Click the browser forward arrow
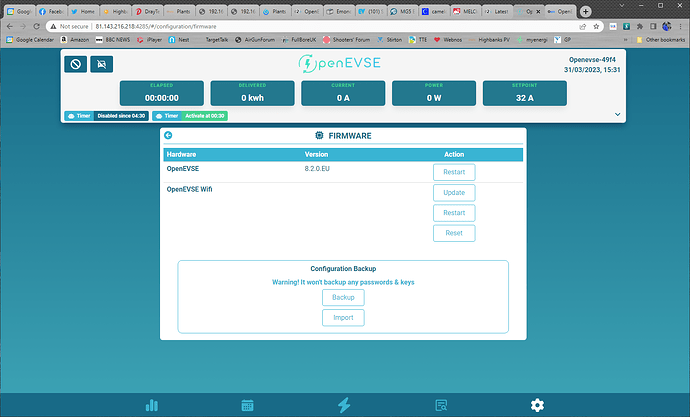Image resolution: width=690 pixels, height=417 pixels. click(x=23, y=26)
